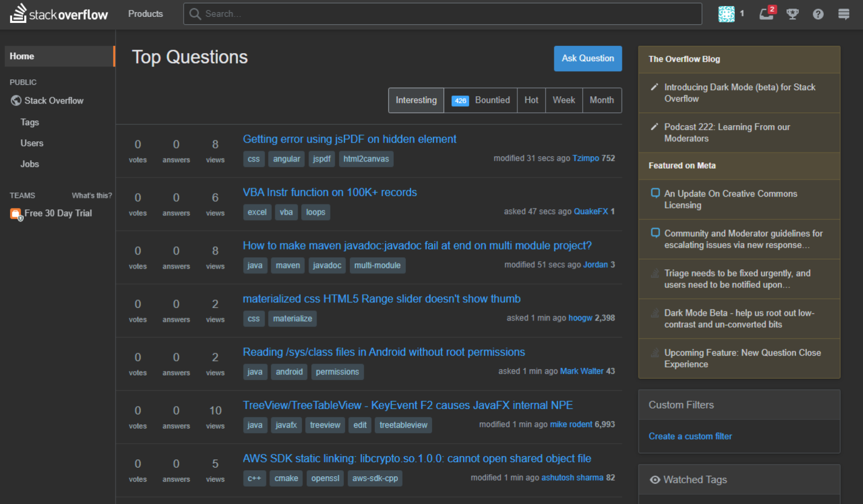Open materialized css Range slider question
The width and height of the screenshot is (863, 504).
(381, 299)
